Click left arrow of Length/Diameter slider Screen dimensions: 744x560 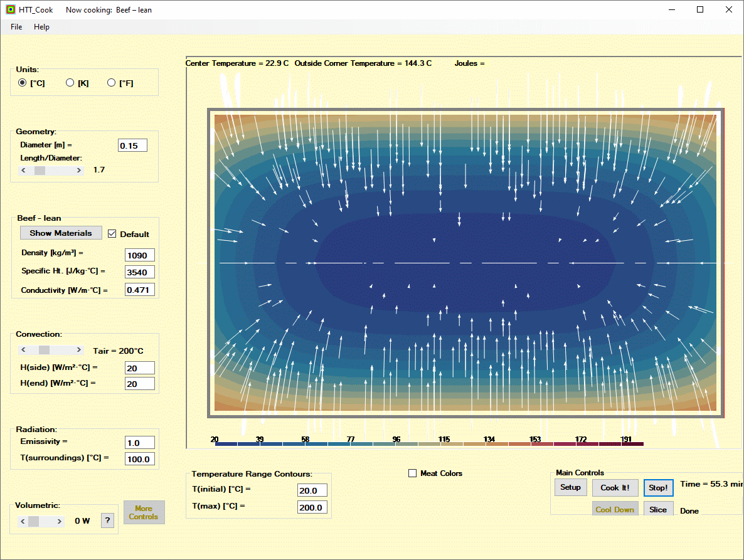point(24,170)
